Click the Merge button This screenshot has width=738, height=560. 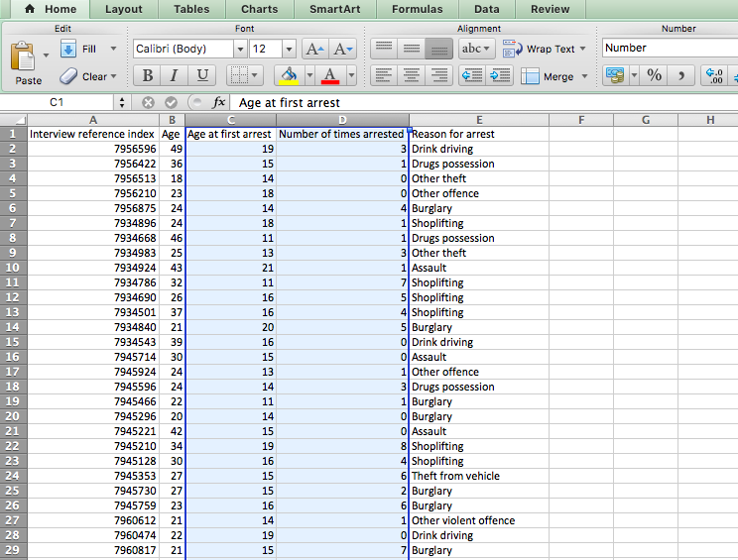click(553, 76)
